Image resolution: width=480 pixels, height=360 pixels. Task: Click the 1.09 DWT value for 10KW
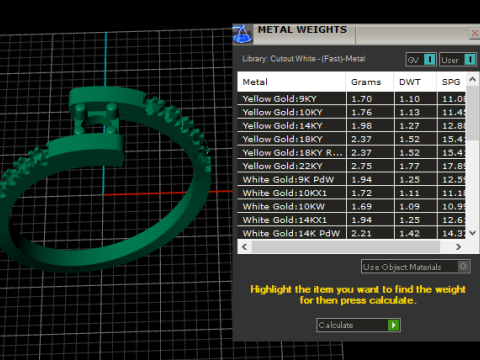coord(410,207)
